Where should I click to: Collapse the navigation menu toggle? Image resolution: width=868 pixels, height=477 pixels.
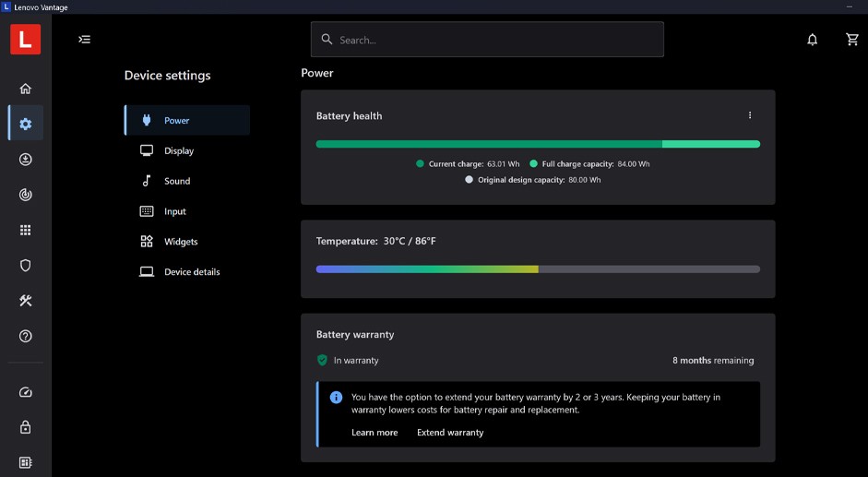tap(85, 40)
